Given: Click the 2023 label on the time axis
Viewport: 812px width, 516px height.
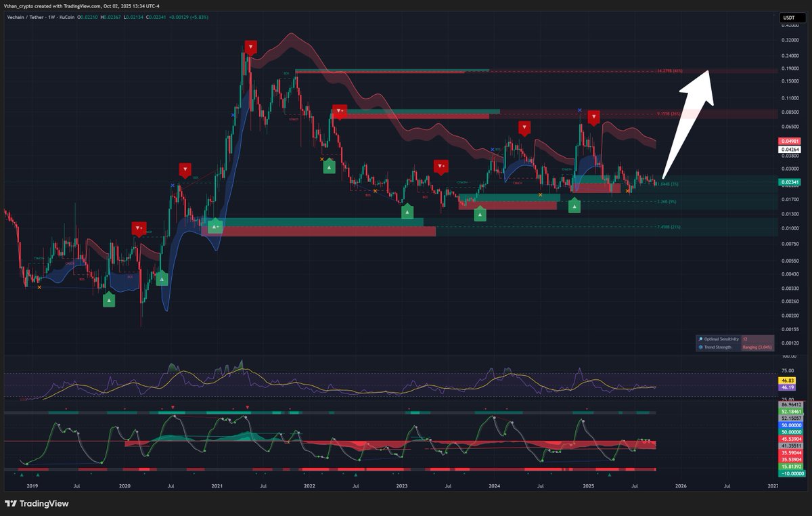Looking at the screenshot, I should pos(402,486).
